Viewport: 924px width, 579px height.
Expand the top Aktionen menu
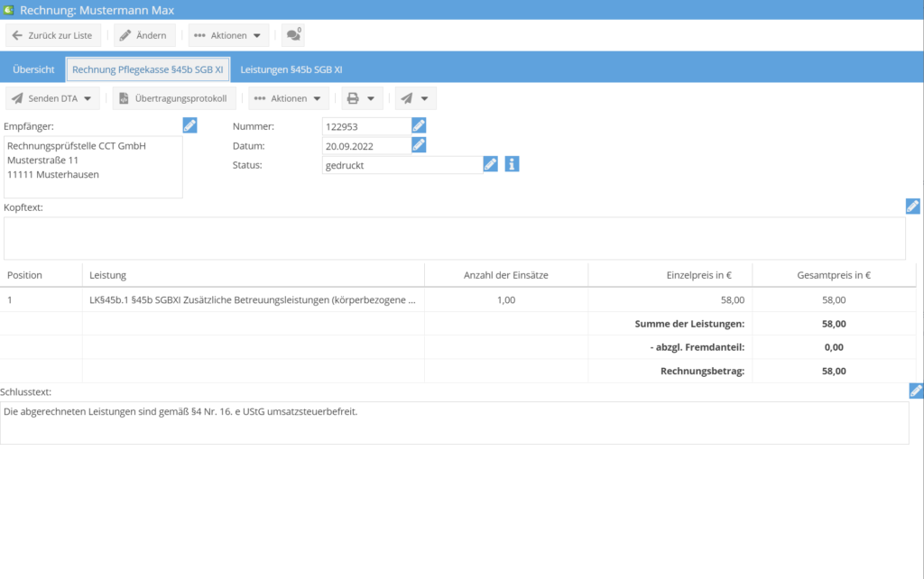click(x=228, y=35)
